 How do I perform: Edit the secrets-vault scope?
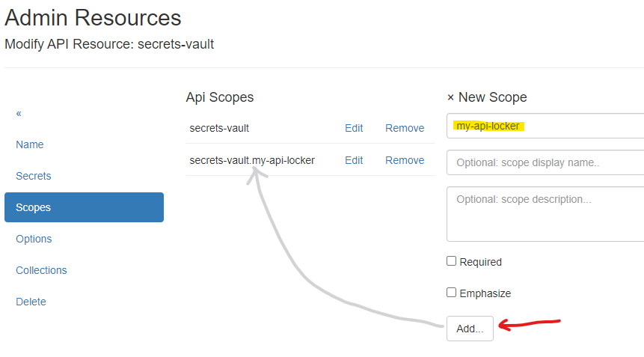point(354,128)
